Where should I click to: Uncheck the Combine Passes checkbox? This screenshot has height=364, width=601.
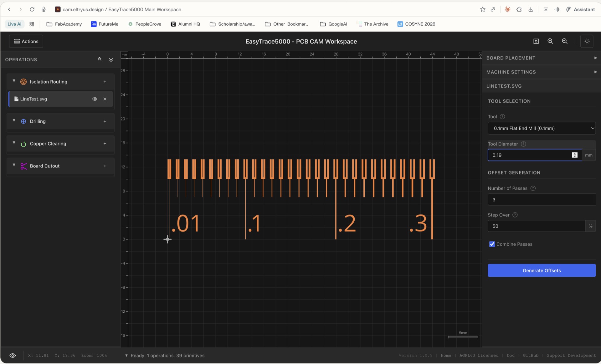tap(492, 244)
